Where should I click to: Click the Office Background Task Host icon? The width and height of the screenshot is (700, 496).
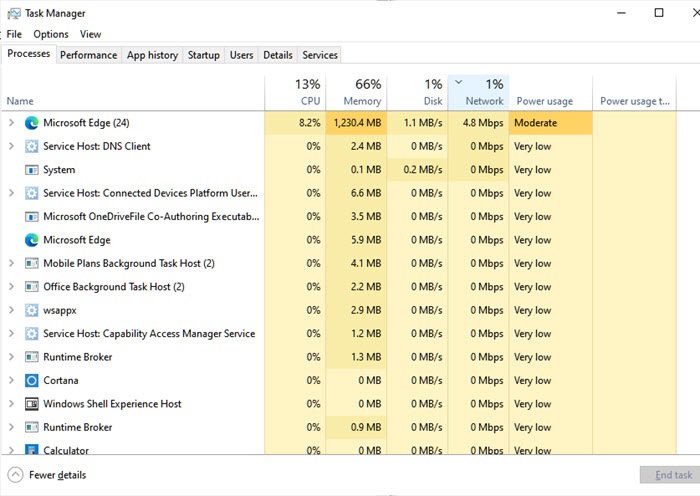[x=31, y=287]
